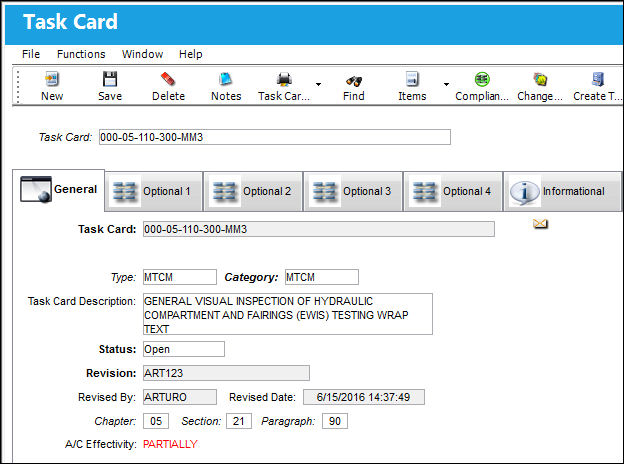Click the Create T... toolbar icon
This screenshot has height=464, width=624.
click(598, 79)
